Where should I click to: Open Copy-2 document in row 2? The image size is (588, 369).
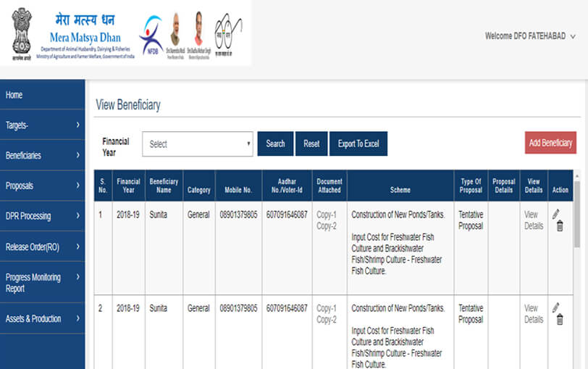[327, 320]
